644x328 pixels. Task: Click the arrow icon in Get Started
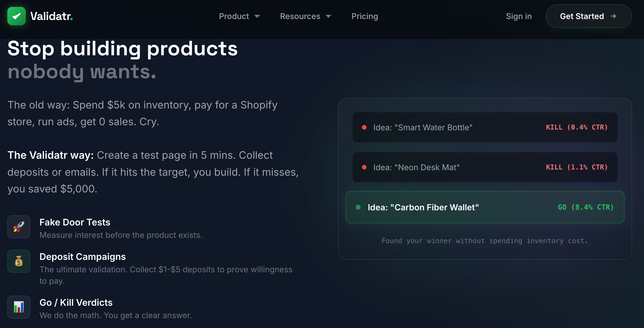click(x=613, y=16)
